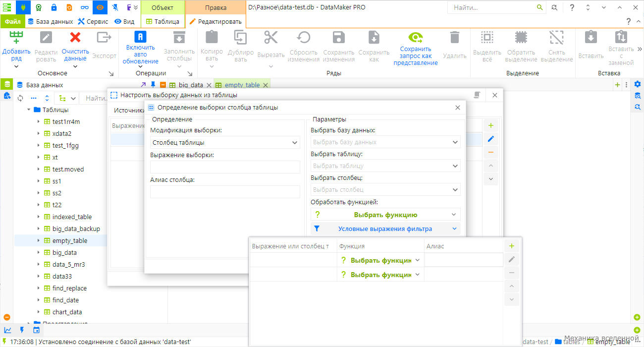
Task: Open the База данных ribbon menu
Action: [50, 22]
